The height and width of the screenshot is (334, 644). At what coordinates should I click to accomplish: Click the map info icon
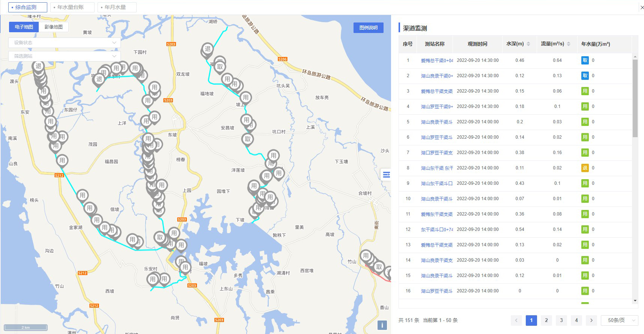click(x=382, y=325)
